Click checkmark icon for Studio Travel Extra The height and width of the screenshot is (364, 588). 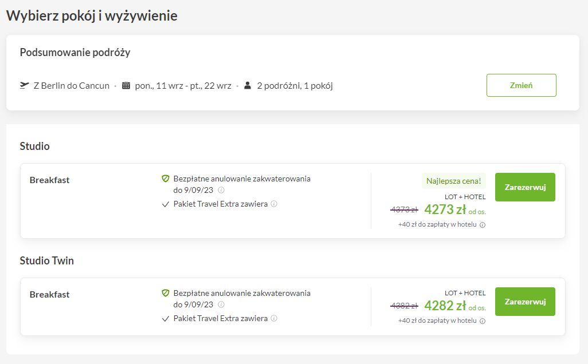(166, 204)
